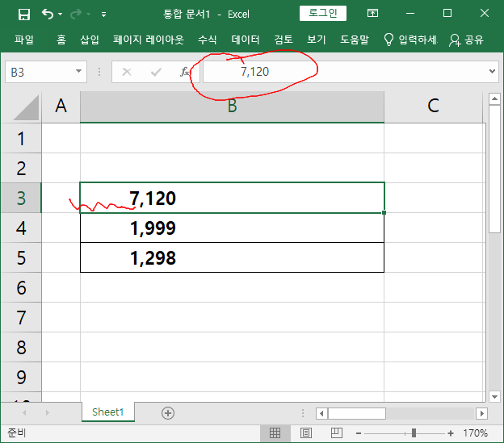Select row 8 header
The height and width of the screenshot is (443, 504).
[21, 347]
